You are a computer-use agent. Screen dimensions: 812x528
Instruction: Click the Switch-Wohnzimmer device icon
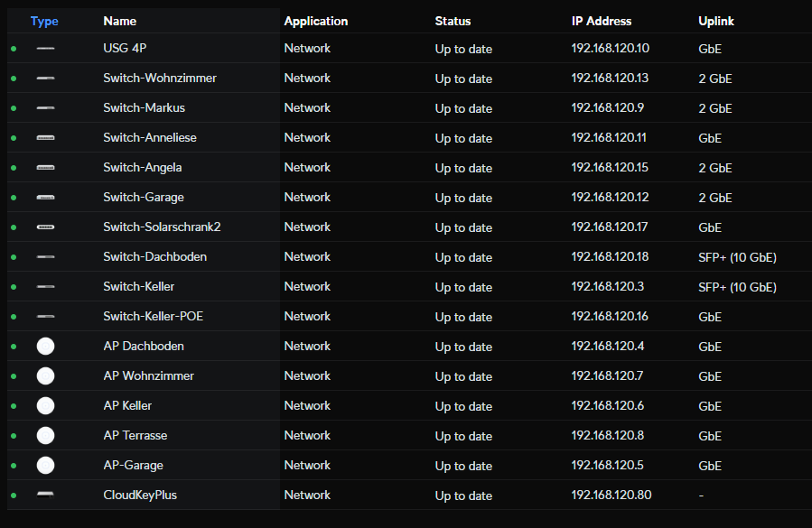coord(45,79)
